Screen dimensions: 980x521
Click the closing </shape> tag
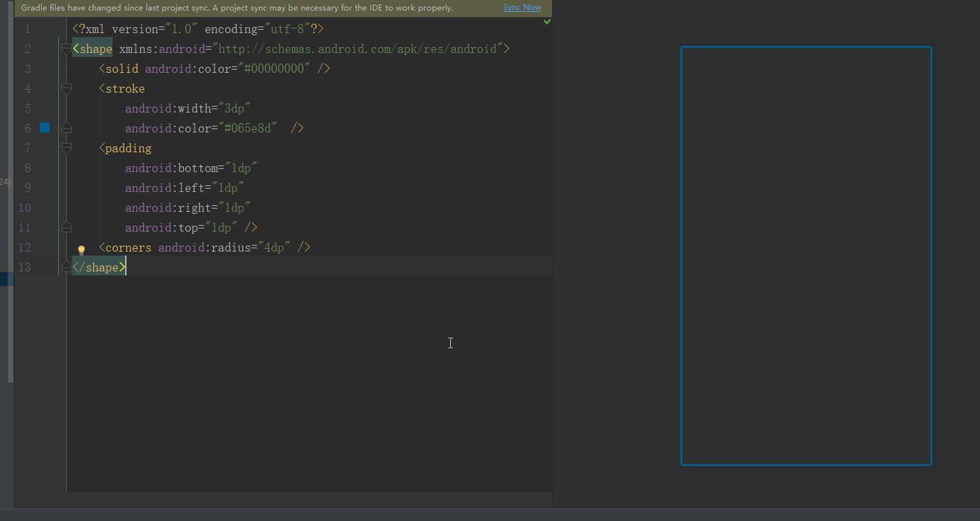click(x=99, y=267)
